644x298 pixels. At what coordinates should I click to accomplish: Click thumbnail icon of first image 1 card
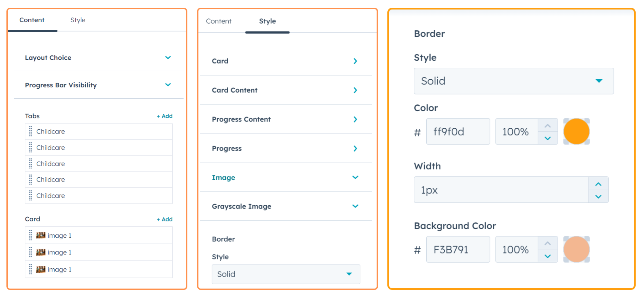[41, 235]
